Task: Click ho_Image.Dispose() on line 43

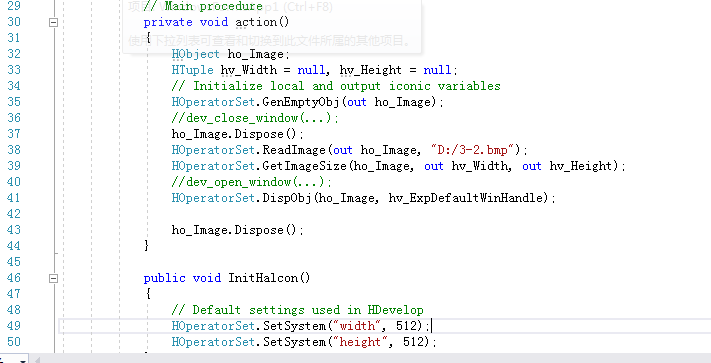Action: tap(237, 230)
